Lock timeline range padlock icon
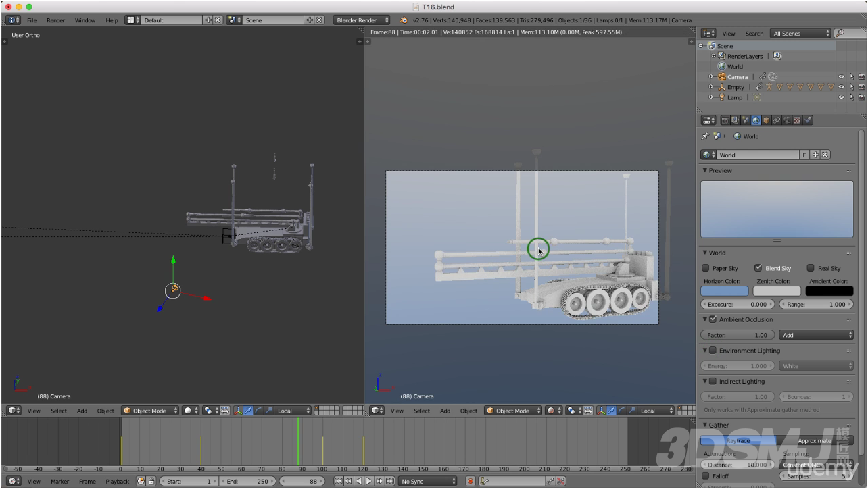 151,481
